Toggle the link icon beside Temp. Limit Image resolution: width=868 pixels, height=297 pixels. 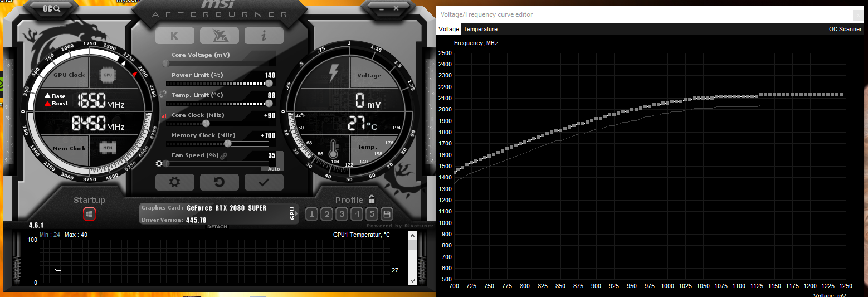163,95
